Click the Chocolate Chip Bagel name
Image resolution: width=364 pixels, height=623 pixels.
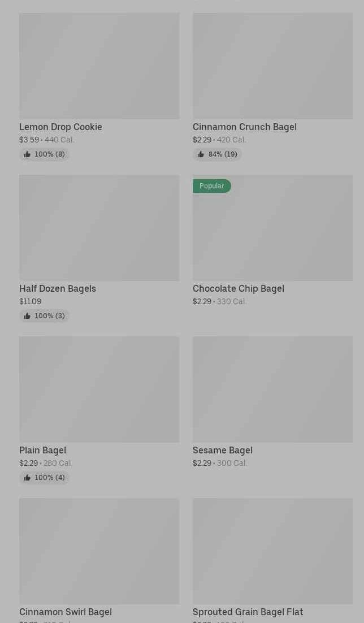238,288
